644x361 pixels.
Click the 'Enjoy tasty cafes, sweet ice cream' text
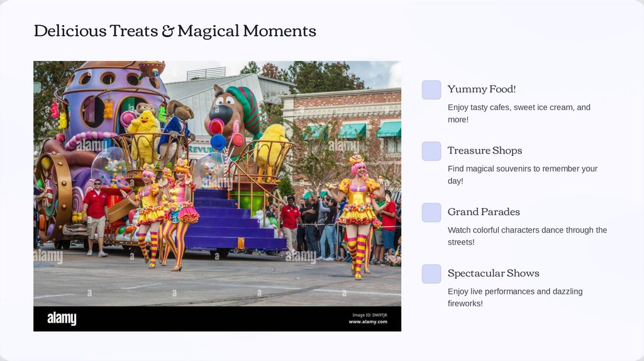pos(519,113)
